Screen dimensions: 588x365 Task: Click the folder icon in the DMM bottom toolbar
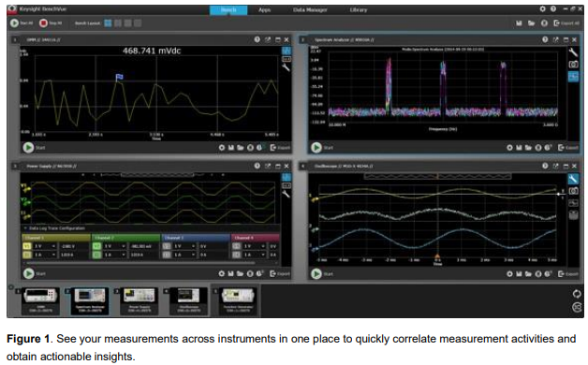240,148
